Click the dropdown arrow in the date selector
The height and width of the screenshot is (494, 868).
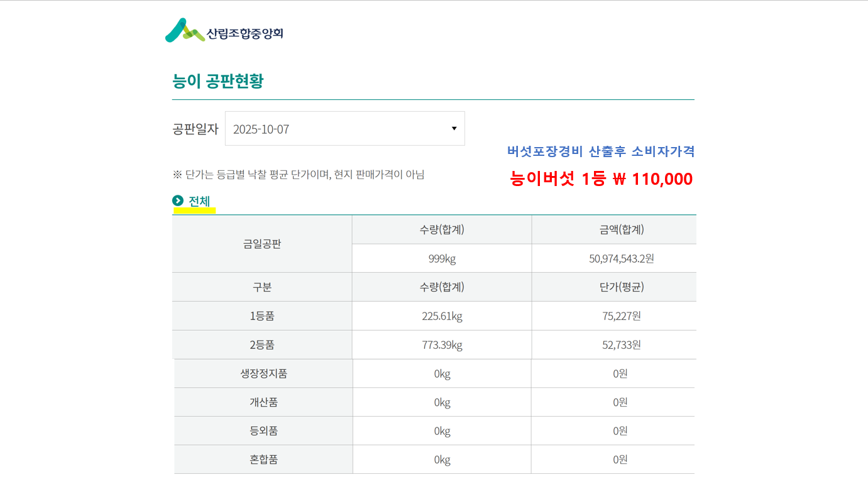454,129
